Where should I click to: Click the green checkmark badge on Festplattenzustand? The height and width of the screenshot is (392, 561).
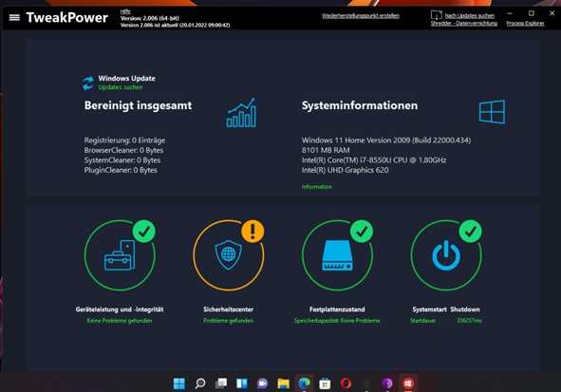pyautogui.click(x=362, y=232)
